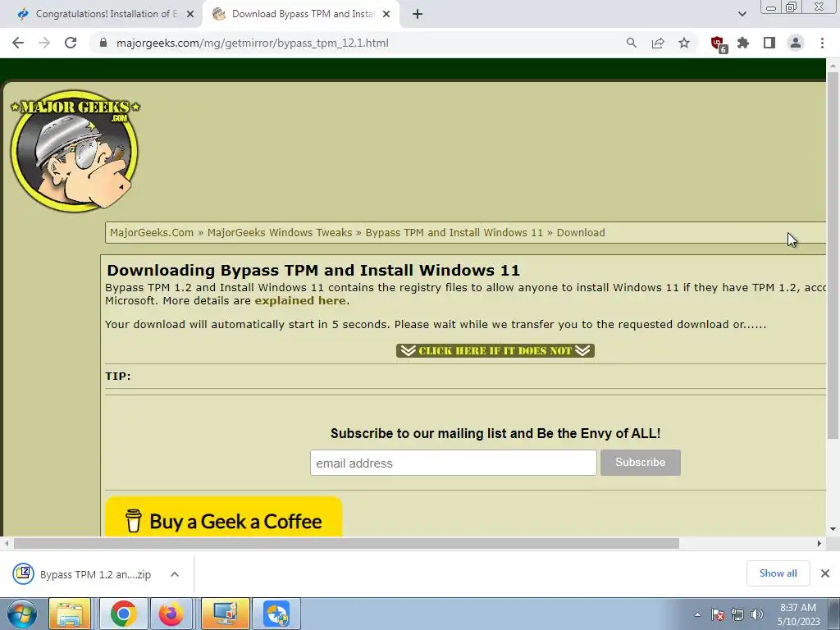Open the Extensions puzzle piece menu
The width and height of the screenshot is (840, 630).
click(743, 43)
